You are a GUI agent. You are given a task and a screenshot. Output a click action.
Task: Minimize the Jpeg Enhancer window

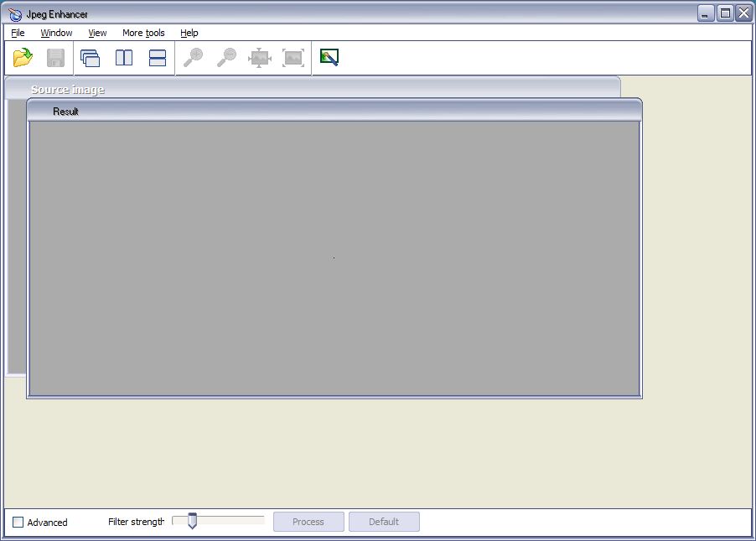(706, 13)
